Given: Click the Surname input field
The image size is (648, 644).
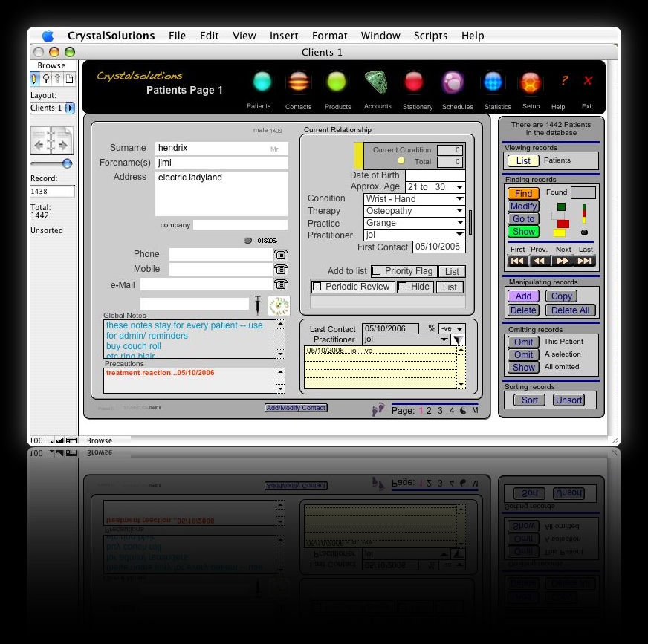Looking at the screenshot, I should point(221,148).
